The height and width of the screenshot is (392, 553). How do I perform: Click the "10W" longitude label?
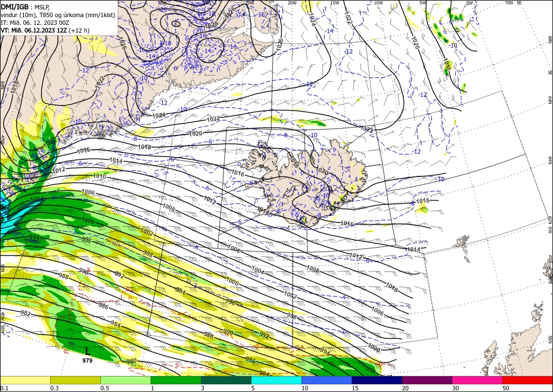[x=378, y=3]
